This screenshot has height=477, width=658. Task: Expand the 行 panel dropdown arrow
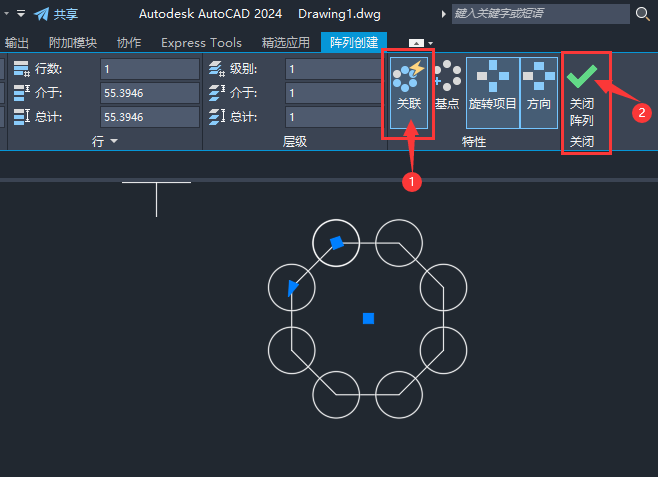pos(114,141)
